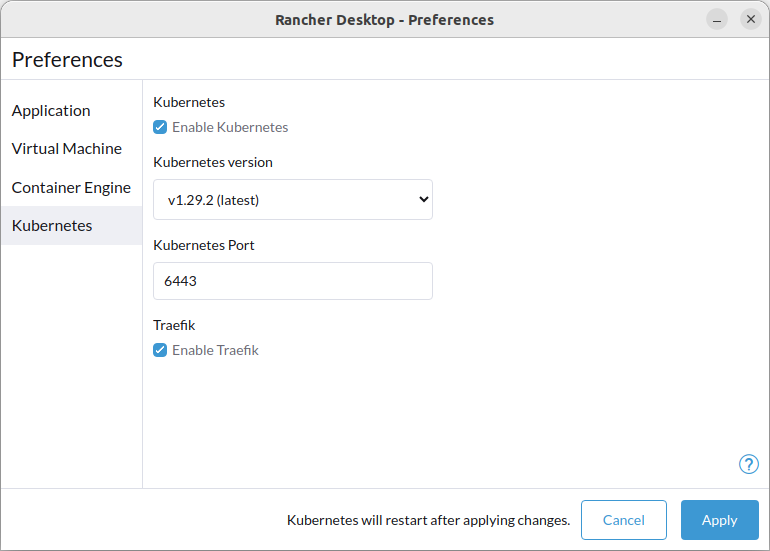Open the Virtual Machine section
The height and width of the screenshot is (551, 770).
[67, 149]
